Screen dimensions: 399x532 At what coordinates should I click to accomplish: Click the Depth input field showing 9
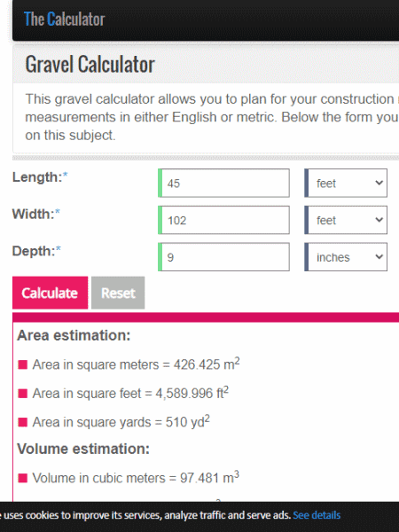coord(224,257)
